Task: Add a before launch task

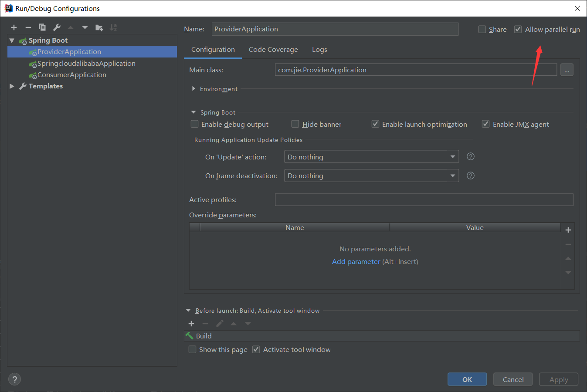Action: coord(191,324)
